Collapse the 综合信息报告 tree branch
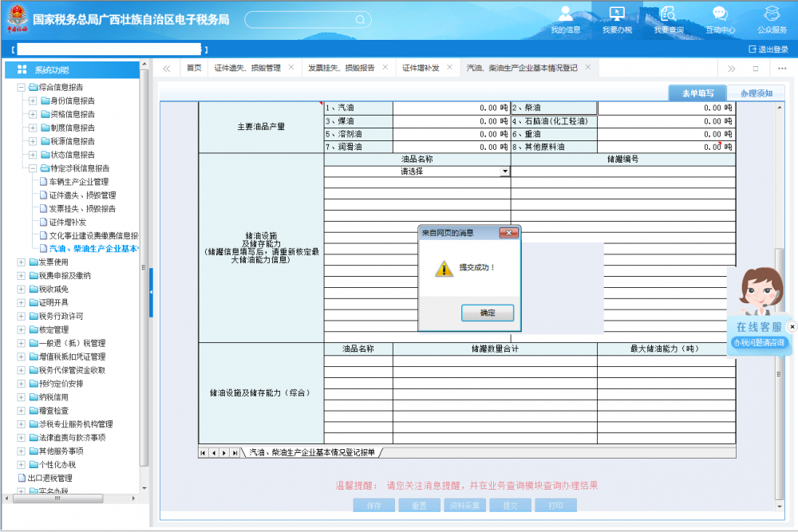 23,87
